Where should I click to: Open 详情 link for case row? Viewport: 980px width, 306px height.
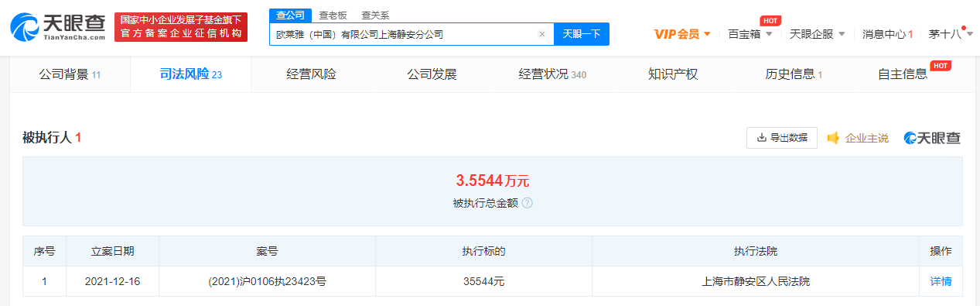pyautogui.click(x=941, y=281)
